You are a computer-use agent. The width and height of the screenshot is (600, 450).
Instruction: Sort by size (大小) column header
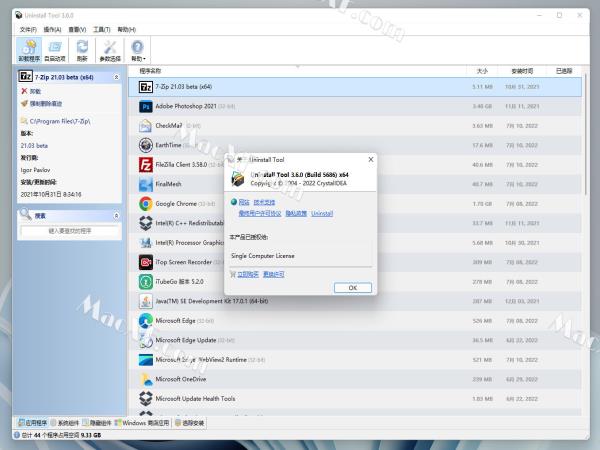482,71
